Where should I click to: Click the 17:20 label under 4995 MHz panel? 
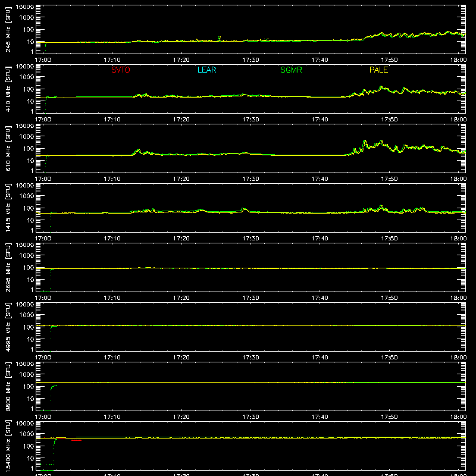pyautogui.click(x=181, y=358)
